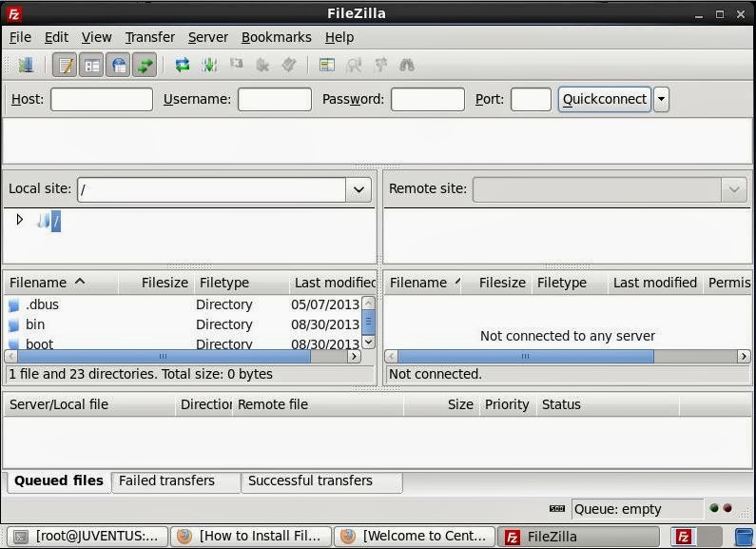Click the .dbus folder icon

(14, 304)
